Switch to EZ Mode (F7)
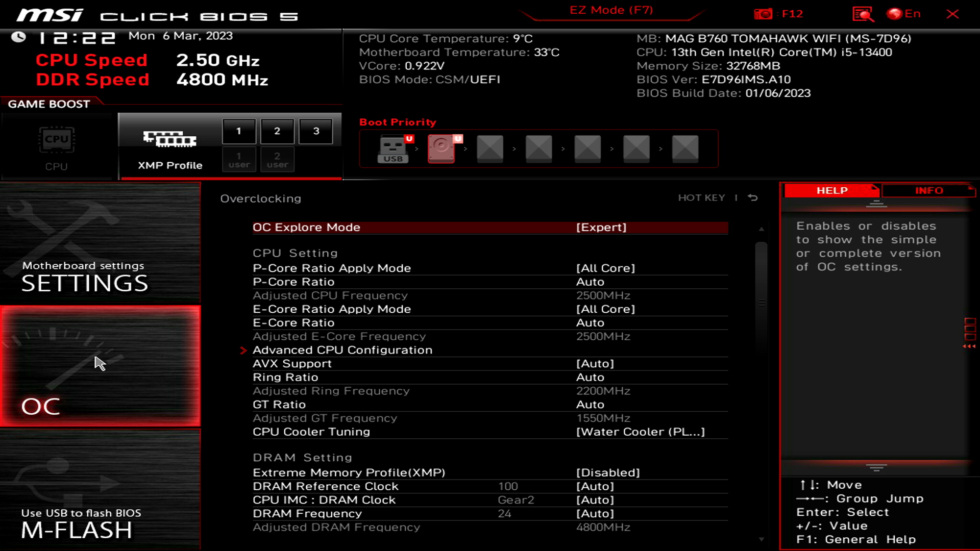 point(611,10)
